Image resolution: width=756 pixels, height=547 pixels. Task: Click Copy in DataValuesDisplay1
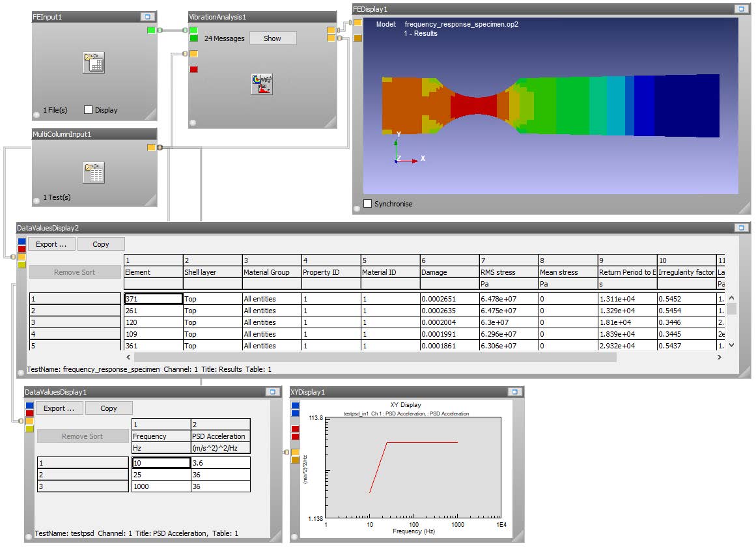[x=109, y=408]
